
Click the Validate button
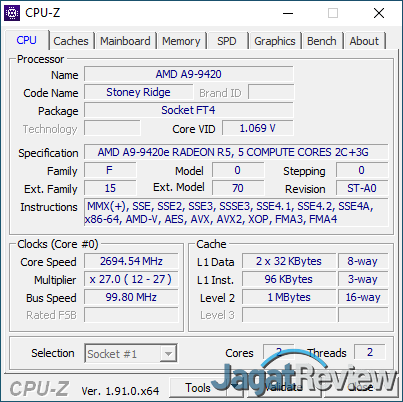click(284, 388)
